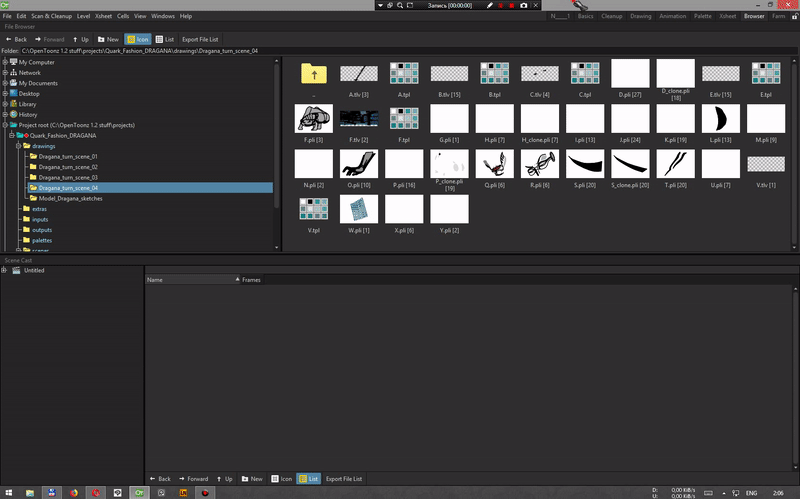This screenshot has height=499, width=800.
Task: Select the Dragana_turn_scene_01 folder
Action: tap(68, 156)
